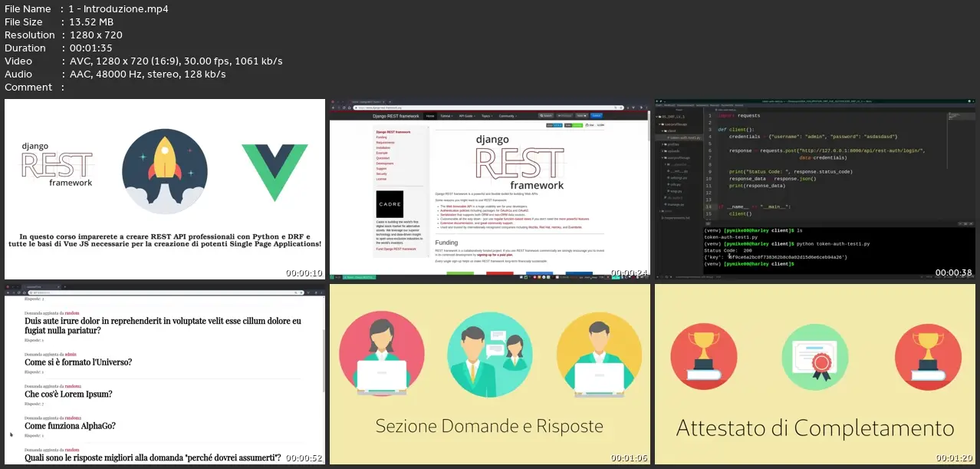Select requirements.txt in the editor file tree

(677, 218)
